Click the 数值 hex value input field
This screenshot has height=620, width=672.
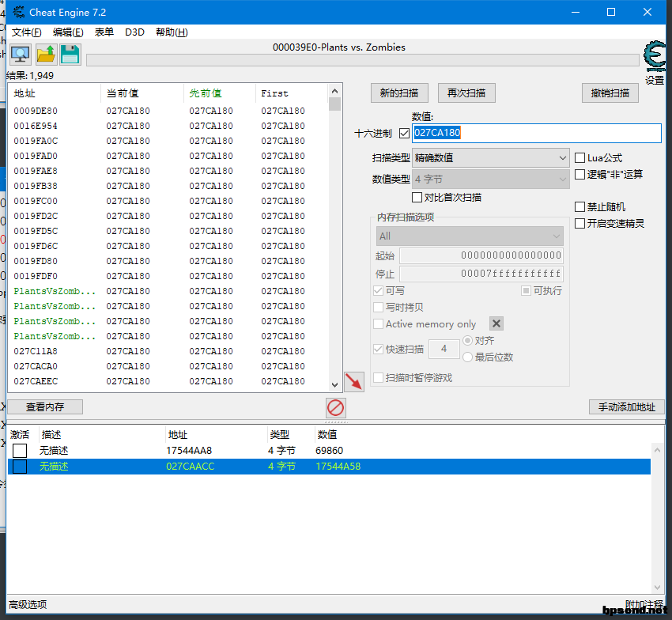pyautogui.click(x=537, y=133)
